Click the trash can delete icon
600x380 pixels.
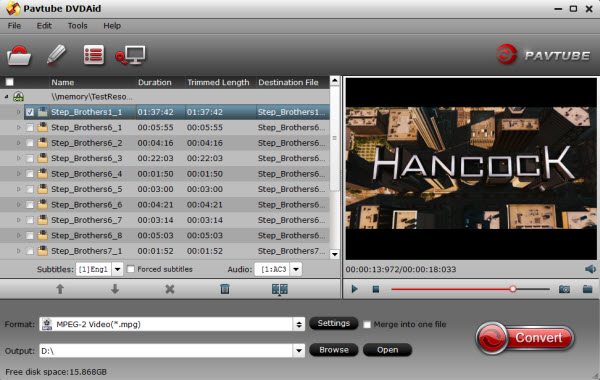[x=225, y=289]
